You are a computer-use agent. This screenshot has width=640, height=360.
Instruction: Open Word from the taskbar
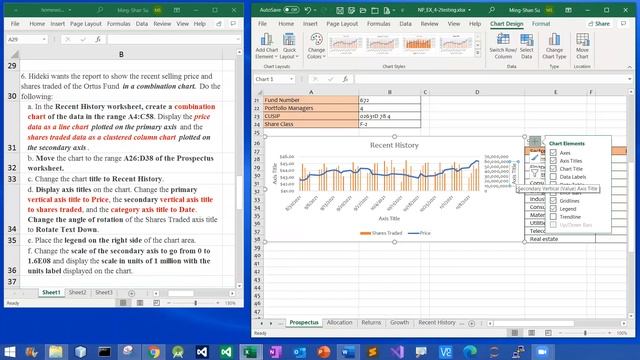pos(348,351)
